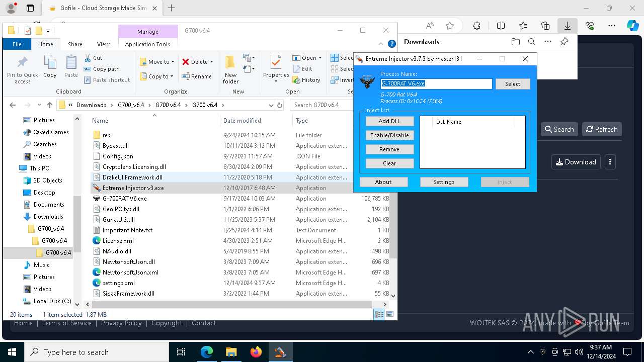The height and width of the screenshot is (362, 644).
Task: Click the Properties icon in the ribbon
Action: tap(276, 62)
